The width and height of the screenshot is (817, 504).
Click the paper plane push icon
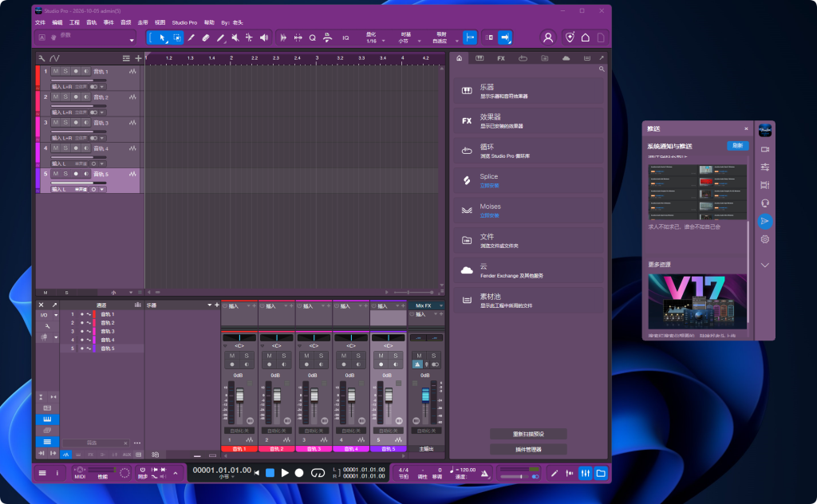(765, 221)
